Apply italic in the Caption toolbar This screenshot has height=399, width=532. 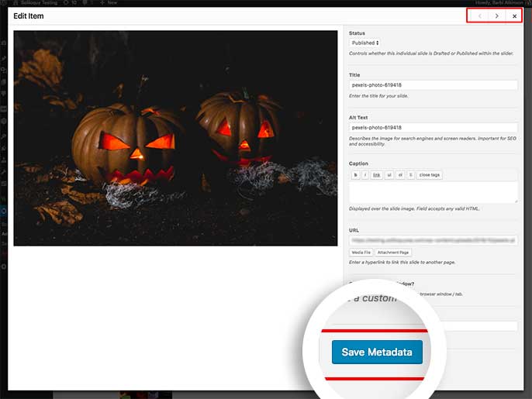point(365,175)
